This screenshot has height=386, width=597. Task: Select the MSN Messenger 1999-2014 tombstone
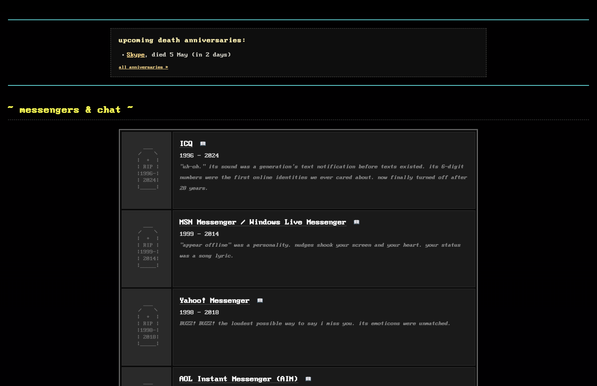pyautogui.click(x=148, y=247)
